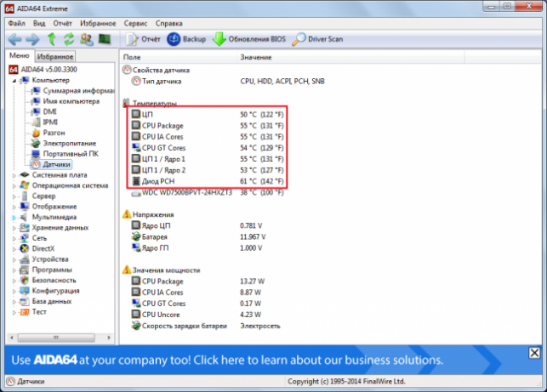Select the ЦП temperature row
Viewport: 547px width, 392px height.
pos(208,115)
